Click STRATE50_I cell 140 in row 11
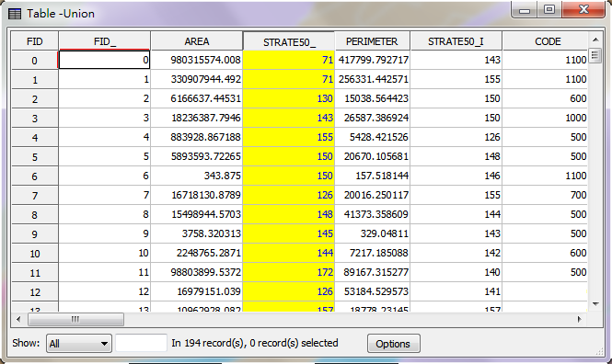 point(456,272)
